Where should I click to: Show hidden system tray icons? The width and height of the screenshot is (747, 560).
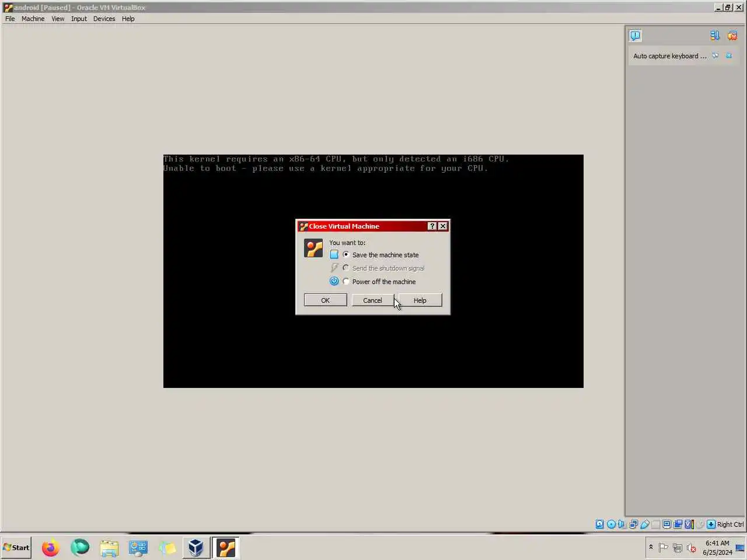(x=651, y=547)
